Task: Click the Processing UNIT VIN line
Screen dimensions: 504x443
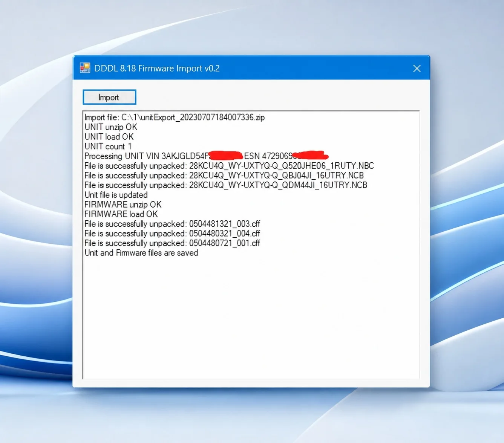Action: tap(207, 156)
